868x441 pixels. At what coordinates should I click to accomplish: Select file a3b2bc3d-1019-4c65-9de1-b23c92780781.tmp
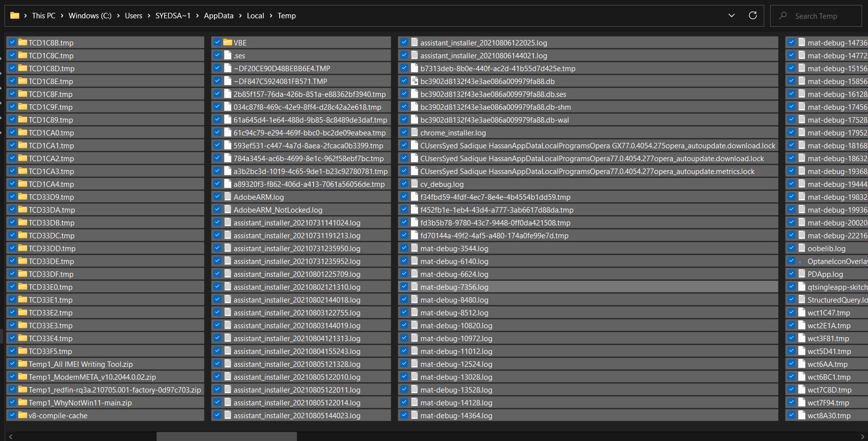pos(301,171)
